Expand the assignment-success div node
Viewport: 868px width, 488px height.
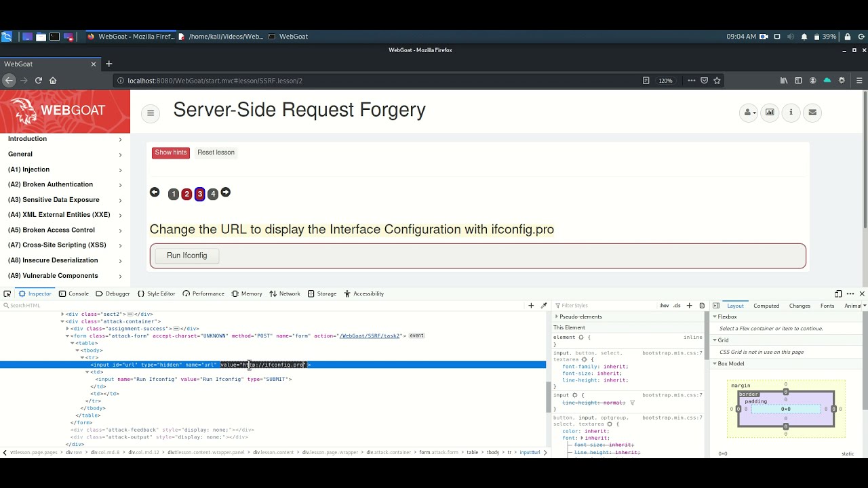68,329
